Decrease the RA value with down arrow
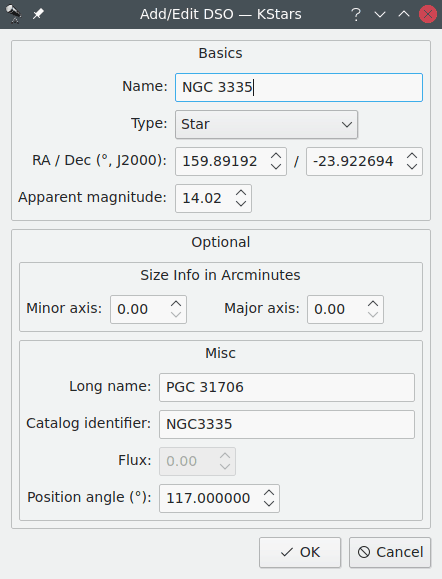 coord(276,167)
